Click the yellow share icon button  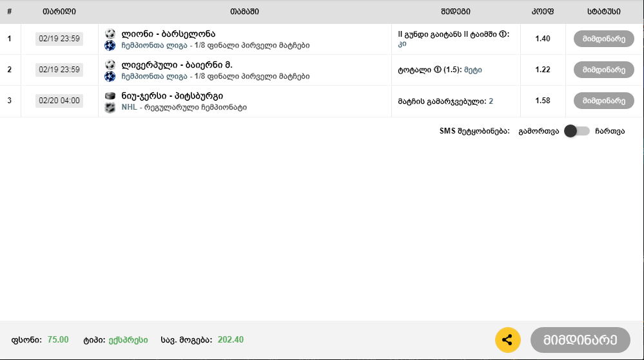[x=507, y=340]
